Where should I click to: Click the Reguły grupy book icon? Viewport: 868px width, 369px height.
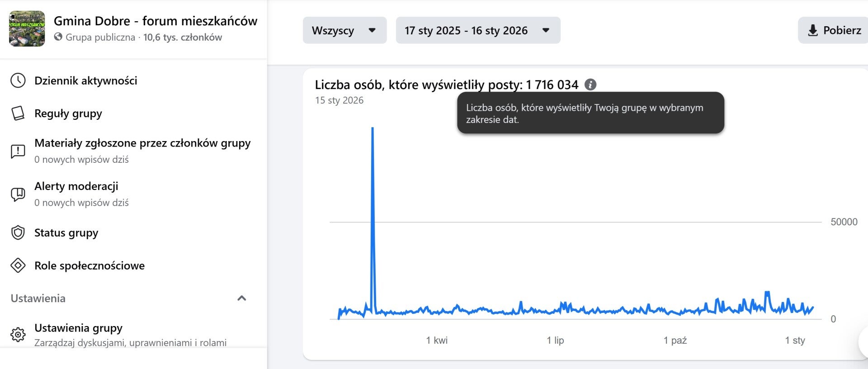(18, 113)
